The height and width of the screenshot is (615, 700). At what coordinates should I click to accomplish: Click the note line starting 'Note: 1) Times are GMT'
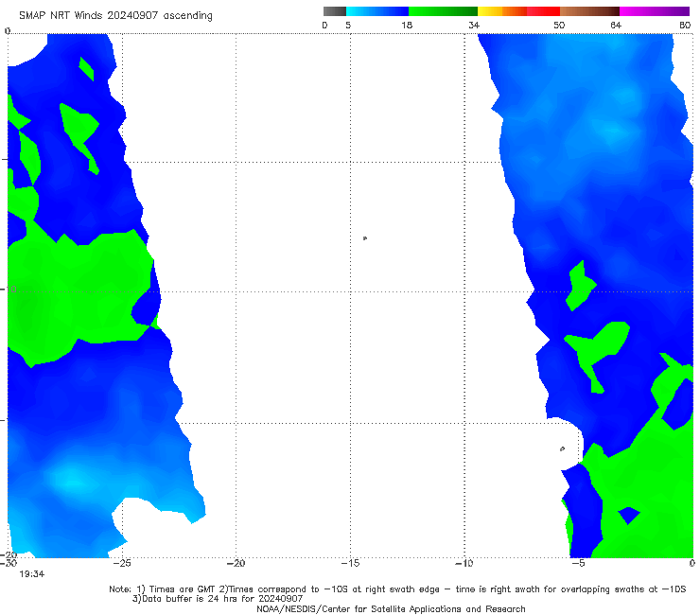tap(397, 589)
